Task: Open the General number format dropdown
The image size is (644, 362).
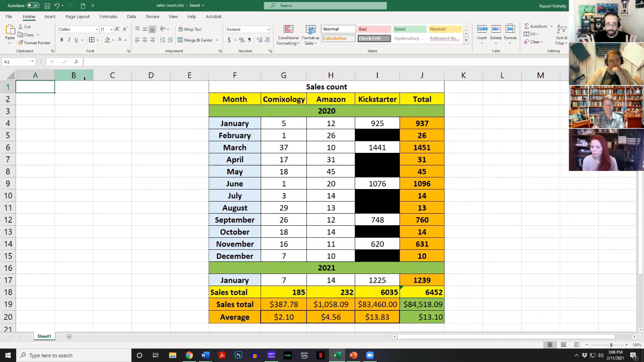Action: pyautogui.click(x=268, y=29)
